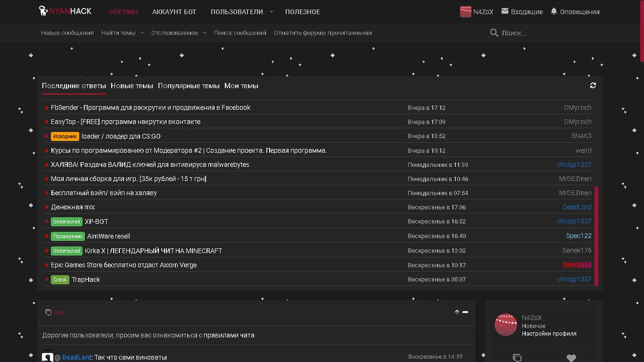Click the Исходник orange prefix tag
The height and width of the screenshot is (362, 644).
pos(65,136)
